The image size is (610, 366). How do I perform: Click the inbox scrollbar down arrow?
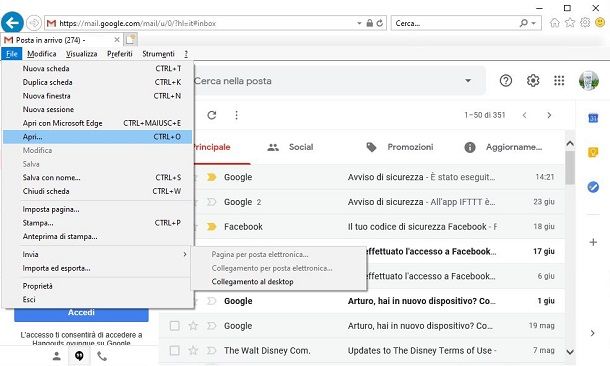pos(570,352)
